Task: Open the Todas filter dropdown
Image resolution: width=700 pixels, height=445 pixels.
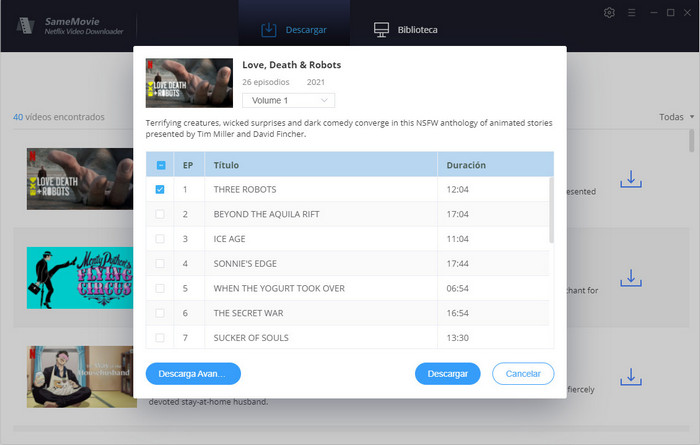Action: click(x=676, y=117)
